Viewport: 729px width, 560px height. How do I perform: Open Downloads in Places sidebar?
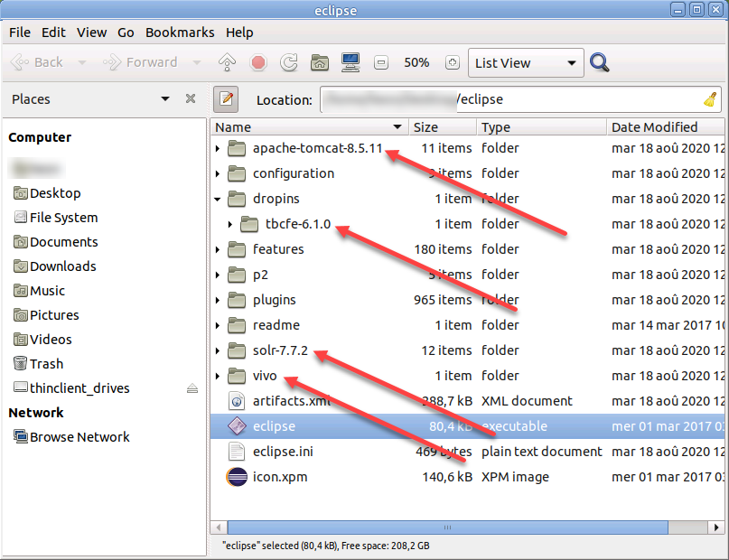coord(55,266)
